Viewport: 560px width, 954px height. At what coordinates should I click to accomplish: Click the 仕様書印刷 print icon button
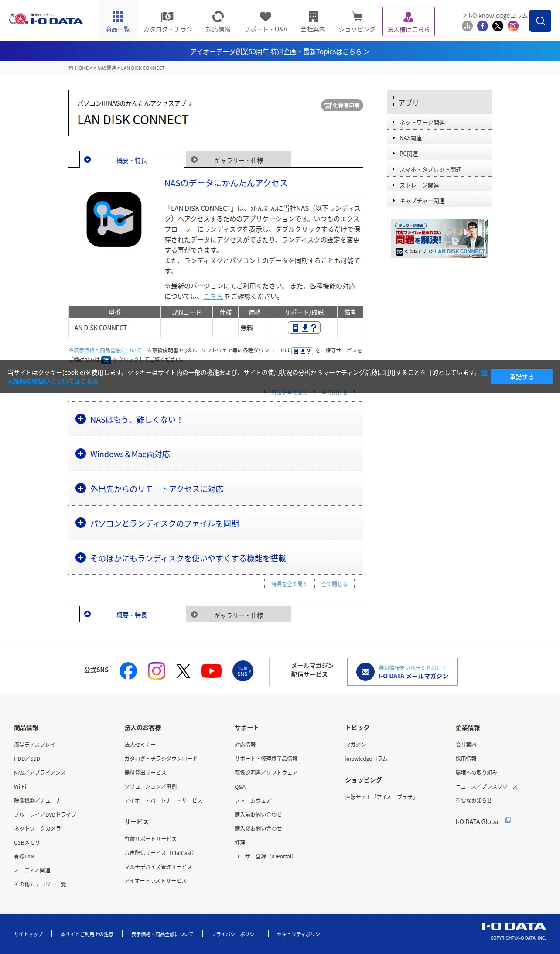click(342, 106)
